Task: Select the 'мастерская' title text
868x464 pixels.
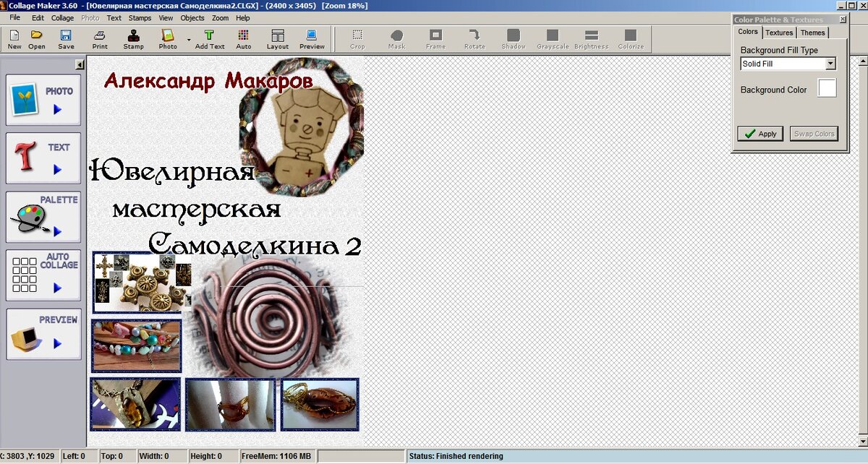Action: point(196,209)
